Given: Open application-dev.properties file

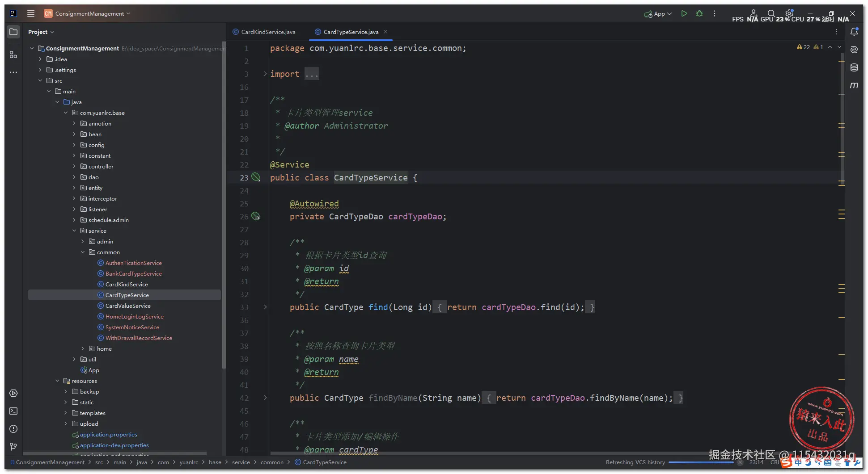Looking at the screenshot, I should pyautogui.click(x=114, y=445).
